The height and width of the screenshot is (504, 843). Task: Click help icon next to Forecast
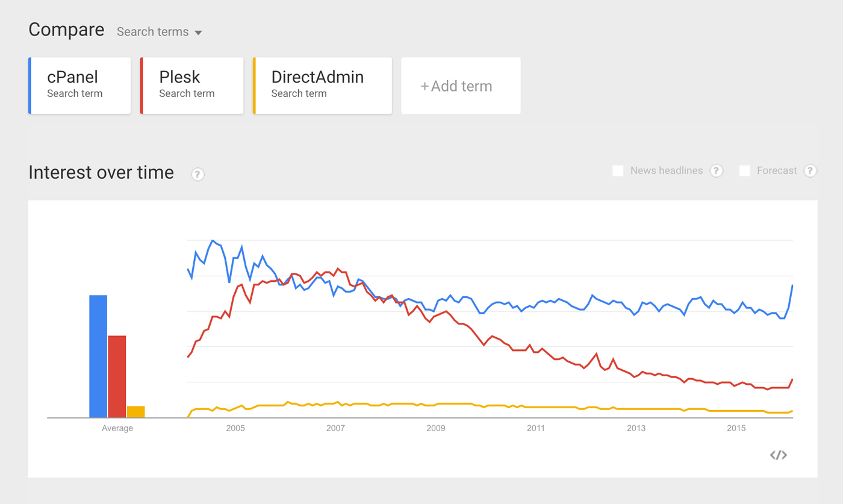(810, 171)
